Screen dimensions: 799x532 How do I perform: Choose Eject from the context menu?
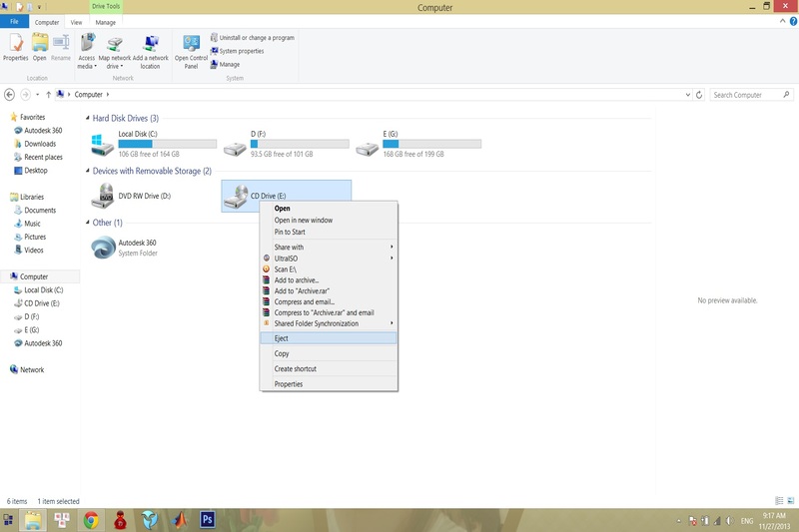(x=282, y=338)
